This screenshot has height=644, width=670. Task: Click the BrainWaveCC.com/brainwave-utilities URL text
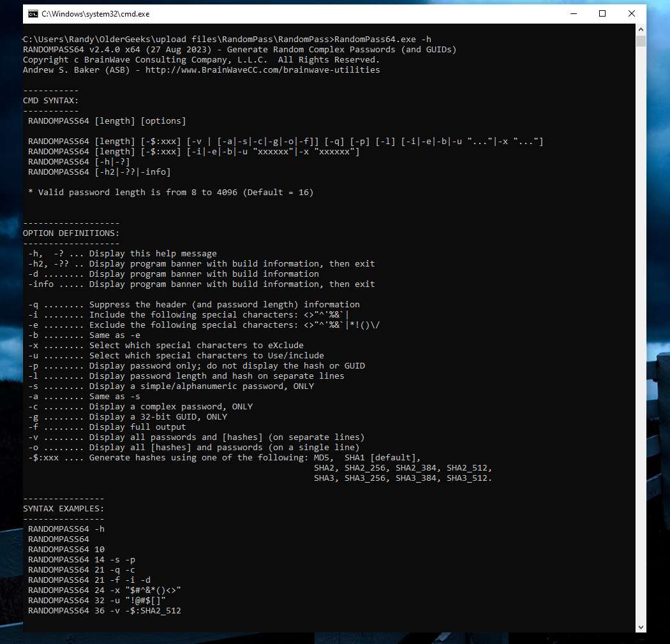pyautogui.click(x=262, y=70)
